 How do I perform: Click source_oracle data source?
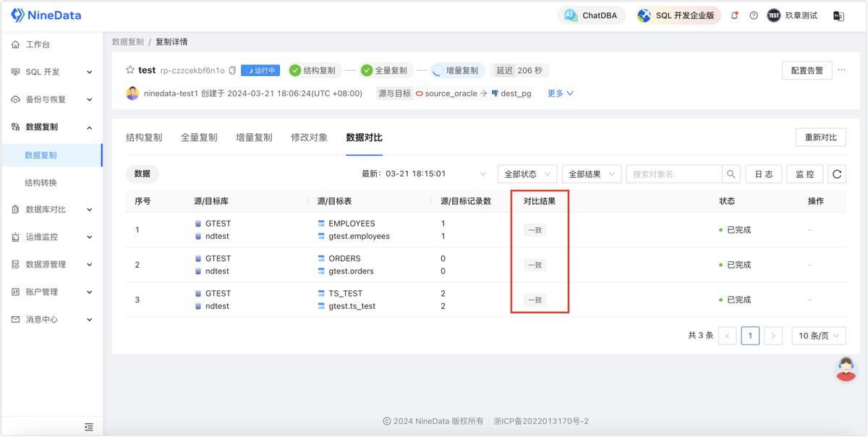(446, 93)
